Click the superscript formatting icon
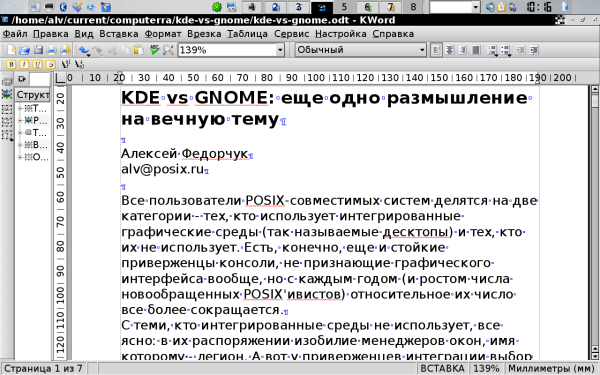Screen dimensions: 600x375 66,64
